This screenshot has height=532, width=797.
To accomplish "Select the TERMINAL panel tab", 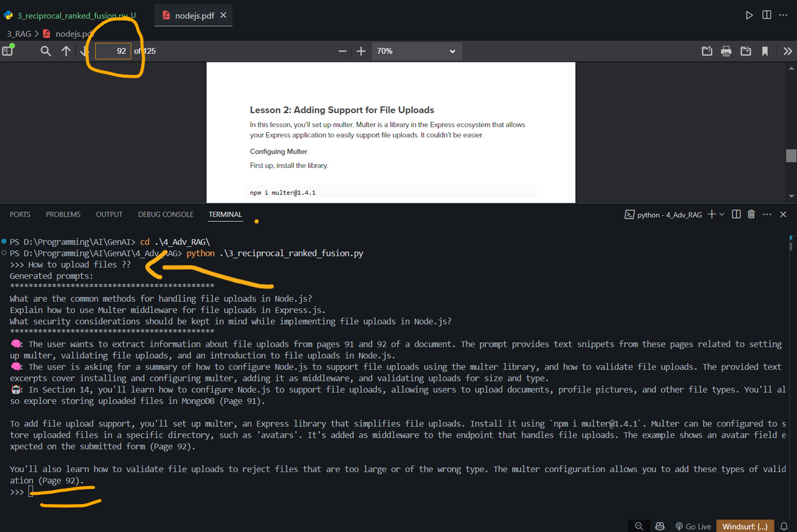I will (225, 215).
